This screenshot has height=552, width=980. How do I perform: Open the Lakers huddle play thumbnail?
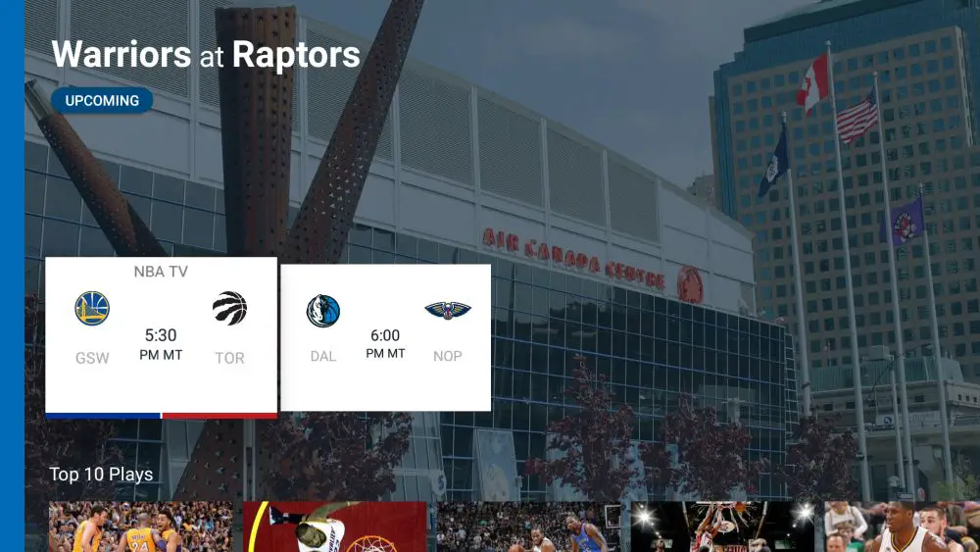tap(140, 527)
